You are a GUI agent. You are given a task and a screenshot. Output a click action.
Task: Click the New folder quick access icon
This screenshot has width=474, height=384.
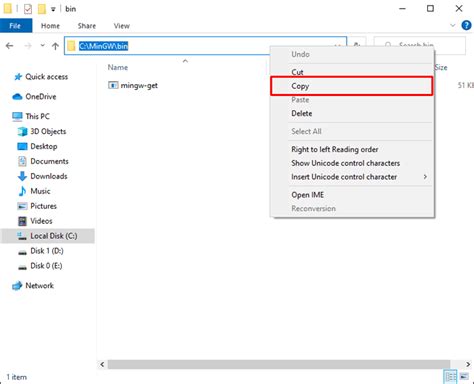tap(42, 9)
